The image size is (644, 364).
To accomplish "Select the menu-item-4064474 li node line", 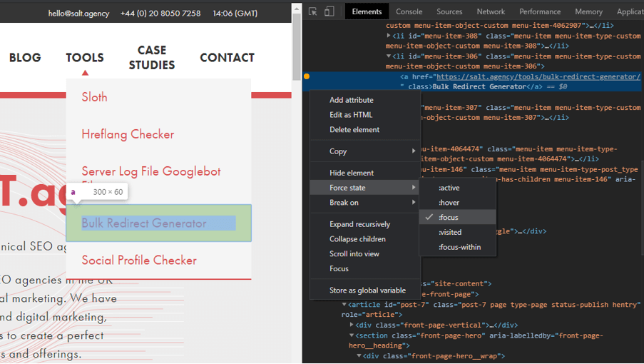I will (x=520, y=153).
